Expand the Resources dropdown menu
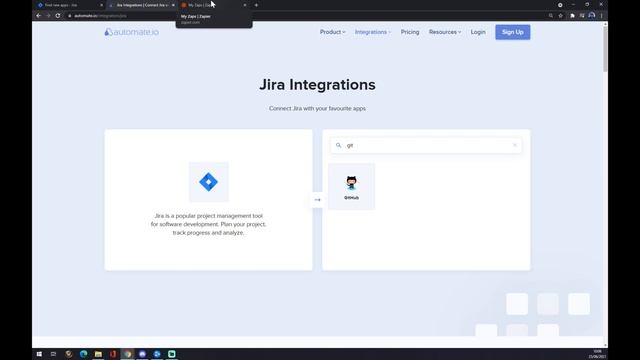Image resolution: width=640 pixels, height=360 pixels. coord(445,32)
